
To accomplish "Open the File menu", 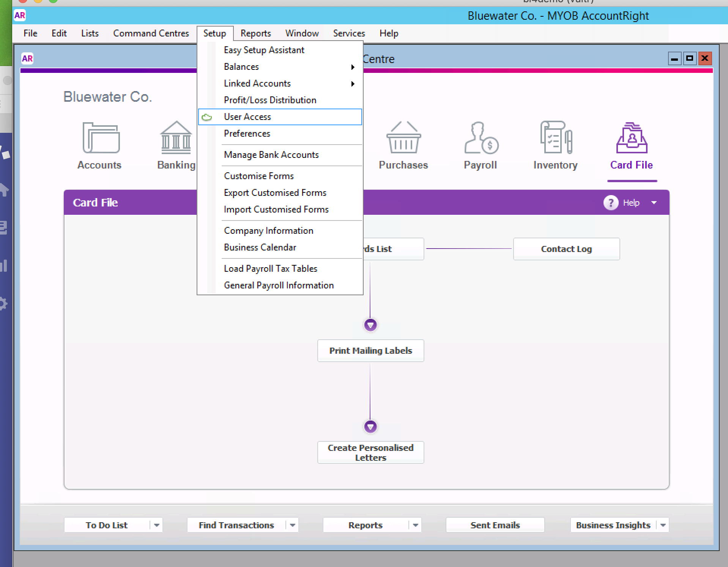I will pos(30,33).
